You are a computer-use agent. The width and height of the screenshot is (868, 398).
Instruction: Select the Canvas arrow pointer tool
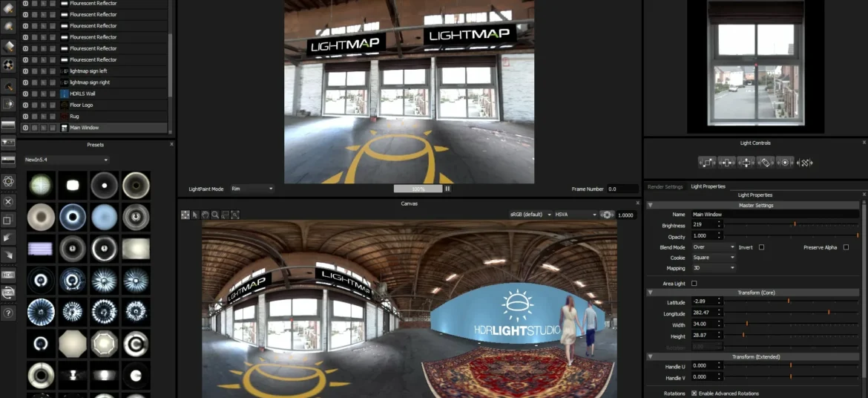(x=195, y=215)
